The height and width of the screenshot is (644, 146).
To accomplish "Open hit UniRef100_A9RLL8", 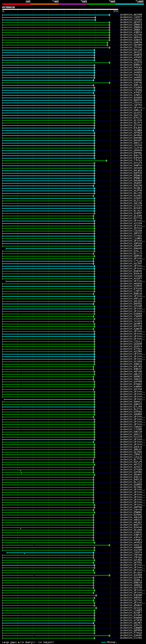I will coord(131,110).
